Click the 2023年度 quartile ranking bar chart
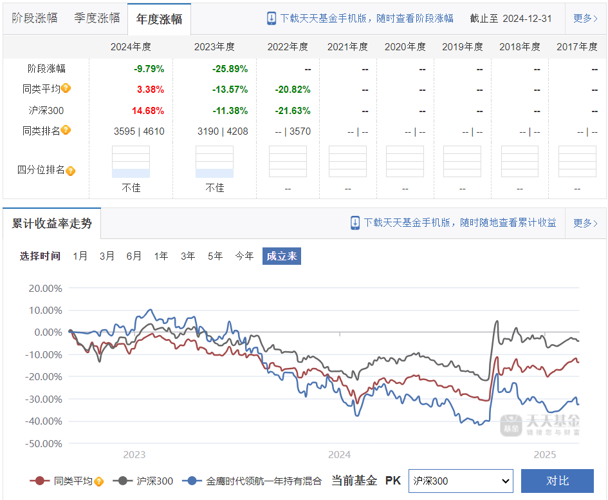 coord(214,162)
